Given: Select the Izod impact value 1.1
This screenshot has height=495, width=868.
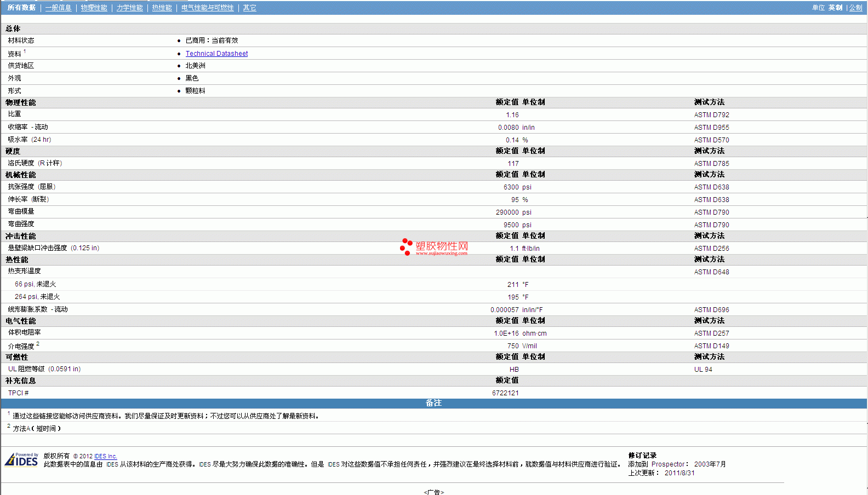Looking at the screenshot, I should (515, 249).
